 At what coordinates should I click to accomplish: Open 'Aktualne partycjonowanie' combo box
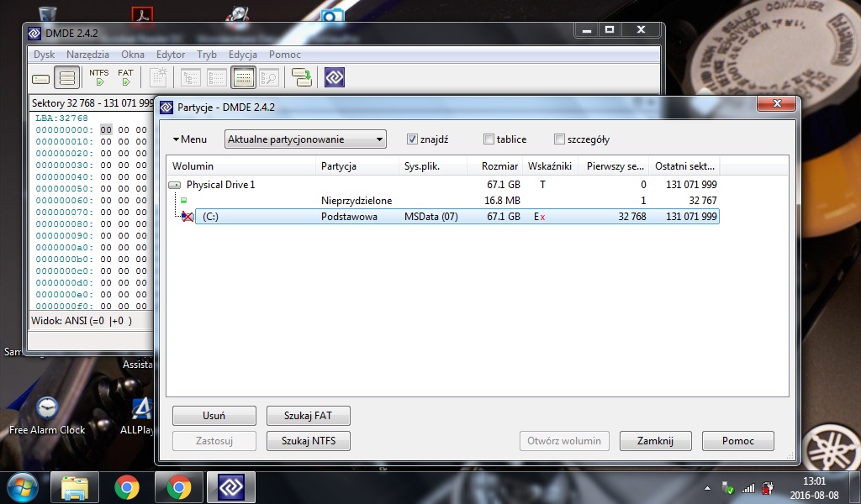click(x=305, y=139)
